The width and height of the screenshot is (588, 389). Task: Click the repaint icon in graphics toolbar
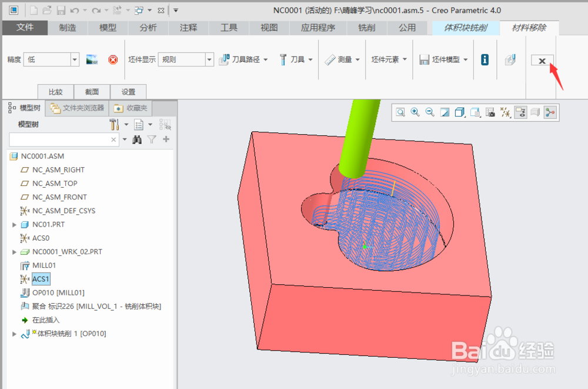(445, 112)
